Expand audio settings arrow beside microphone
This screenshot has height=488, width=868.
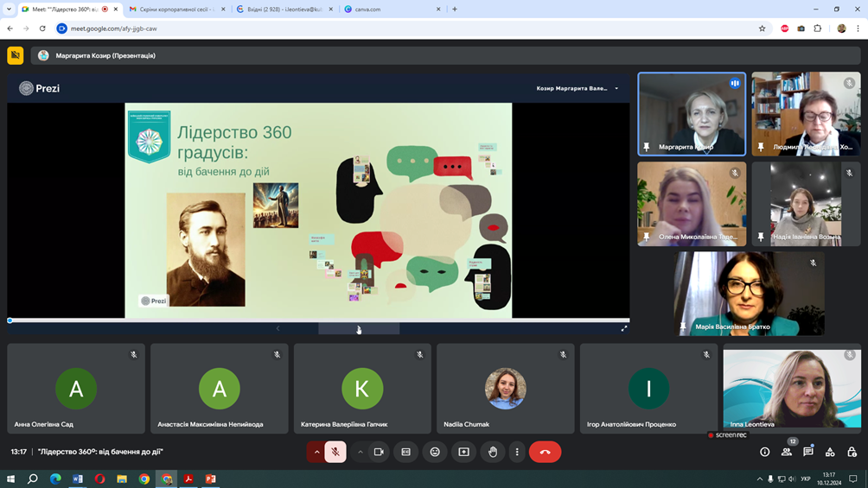tap(316, 452)
